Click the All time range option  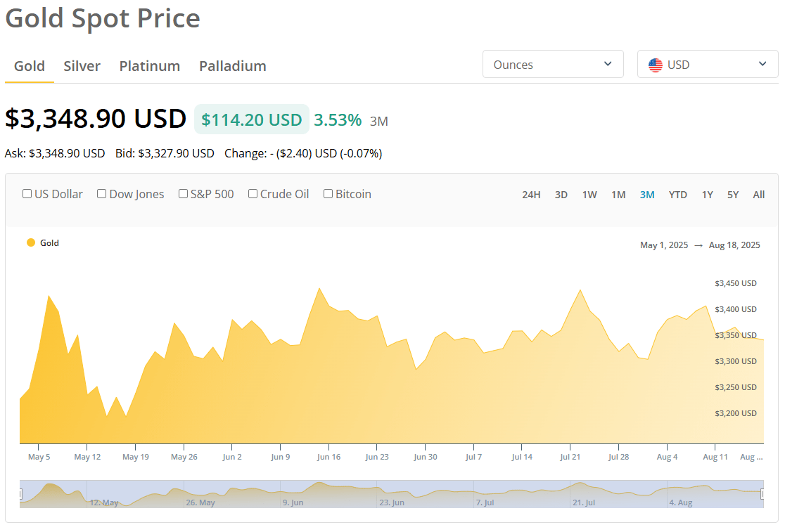coord(758,195)
